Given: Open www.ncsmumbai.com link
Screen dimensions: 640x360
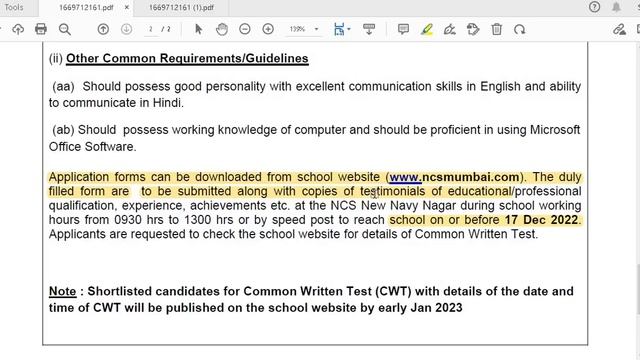Looking at the screenshot, I should tap(454, 177).
